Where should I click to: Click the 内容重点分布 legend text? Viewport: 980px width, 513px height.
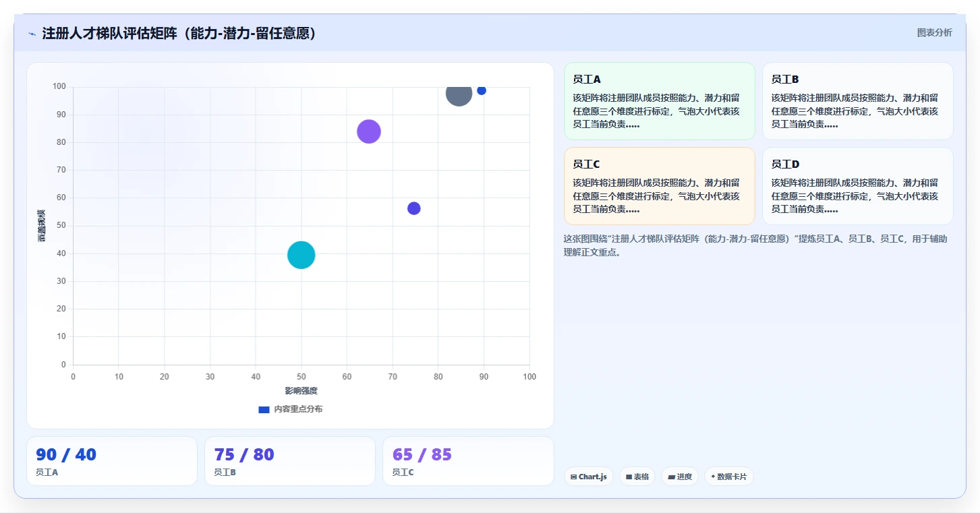click(x=297, y=409)
